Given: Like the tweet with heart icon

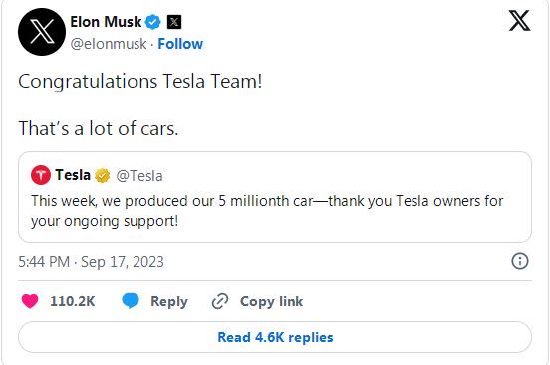Looking at the screenshot, I should click(x=30, y=301).
